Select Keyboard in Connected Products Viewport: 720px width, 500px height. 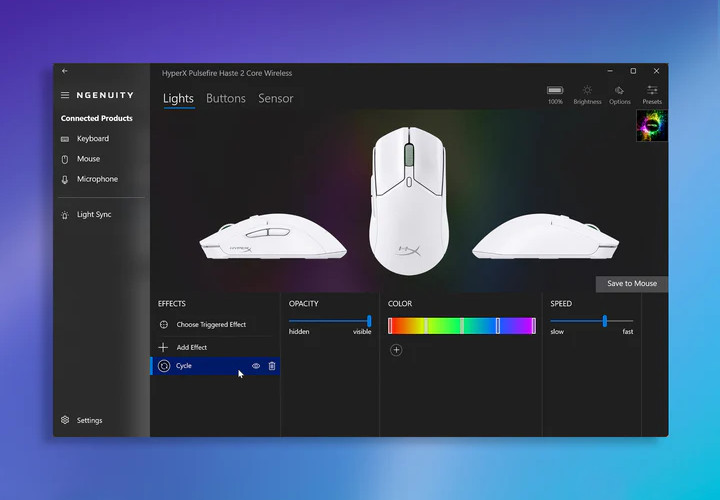click(x=93, y=139)
